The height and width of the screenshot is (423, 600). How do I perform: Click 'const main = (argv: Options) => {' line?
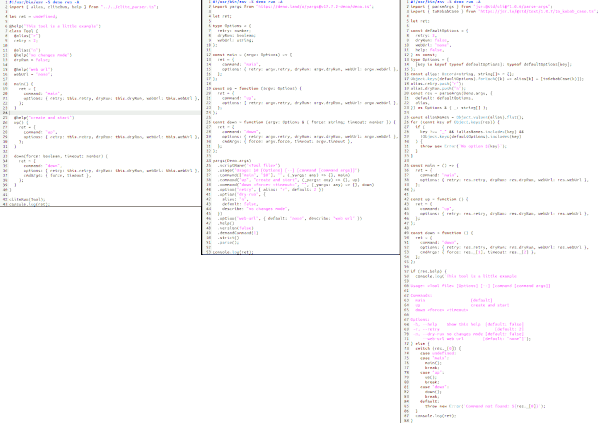click(253, 55)
